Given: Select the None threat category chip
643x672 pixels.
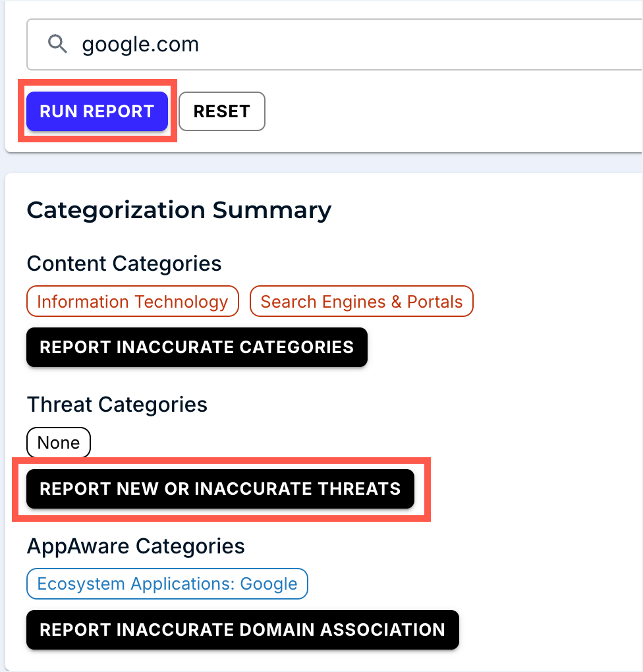Looking at the screenshot, I should [x=58, y=442].
